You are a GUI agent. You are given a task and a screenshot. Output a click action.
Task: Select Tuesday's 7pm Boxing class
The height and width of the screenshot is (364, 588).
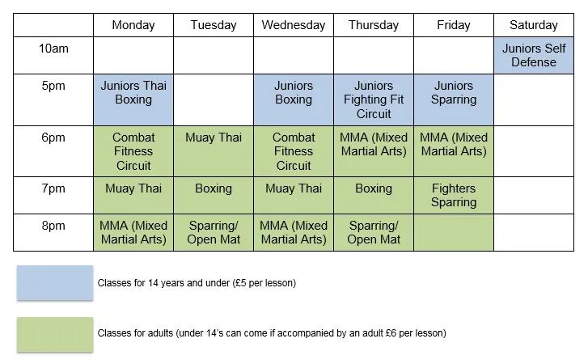click(x=214, y=188)
